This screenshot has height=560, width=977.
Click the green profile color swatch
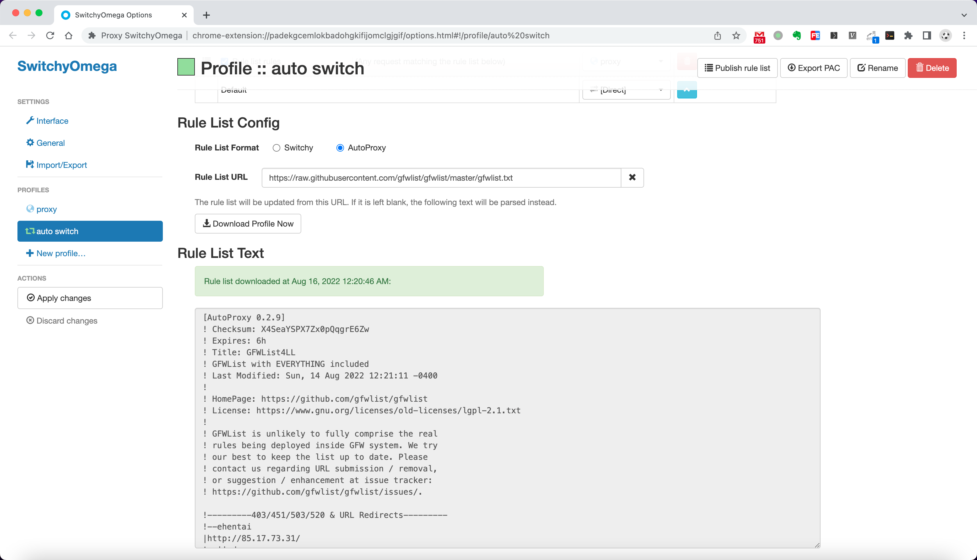[186, 67]
